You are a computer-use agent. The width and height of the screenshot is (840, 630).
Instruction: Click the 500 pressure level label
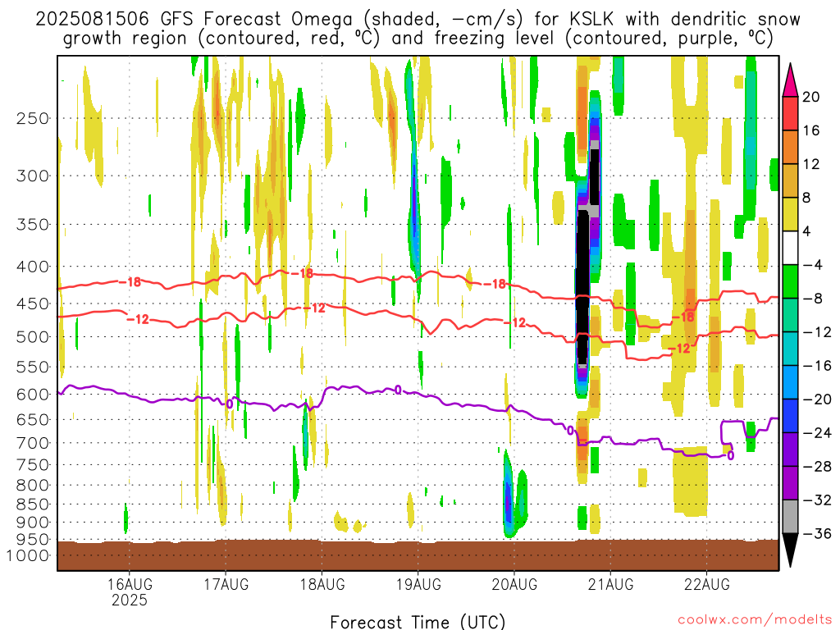[x=33, y=337]
